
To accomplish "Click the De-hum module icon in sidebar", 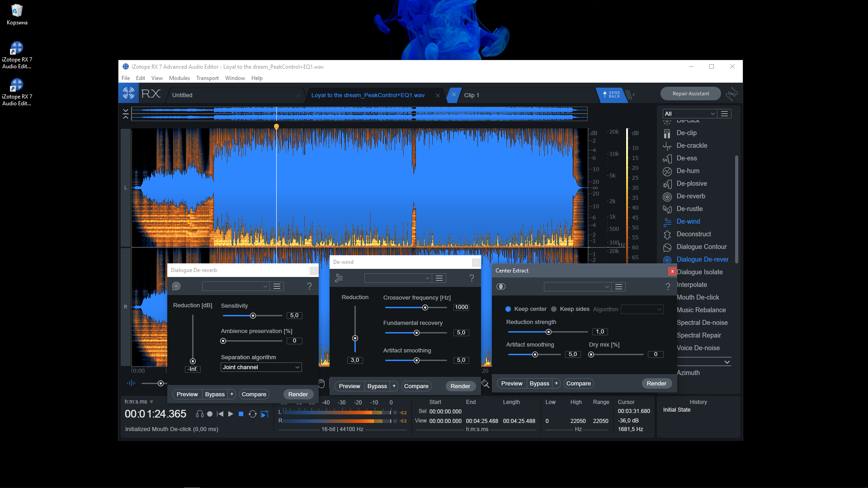I will point(668,170).
